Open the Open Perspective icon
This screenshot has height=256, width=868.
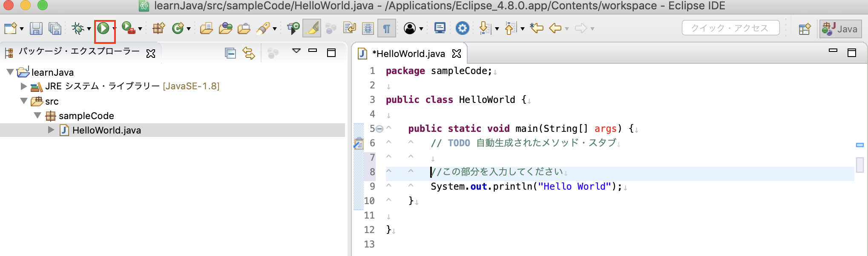pyautogui.click(x=804, y=29)
